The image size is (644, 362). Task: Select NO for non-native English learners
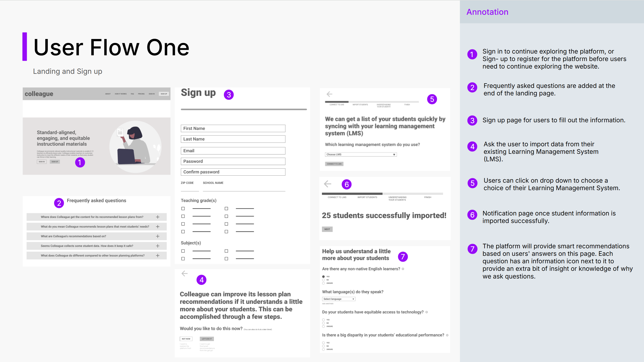[x=323, y=280]
